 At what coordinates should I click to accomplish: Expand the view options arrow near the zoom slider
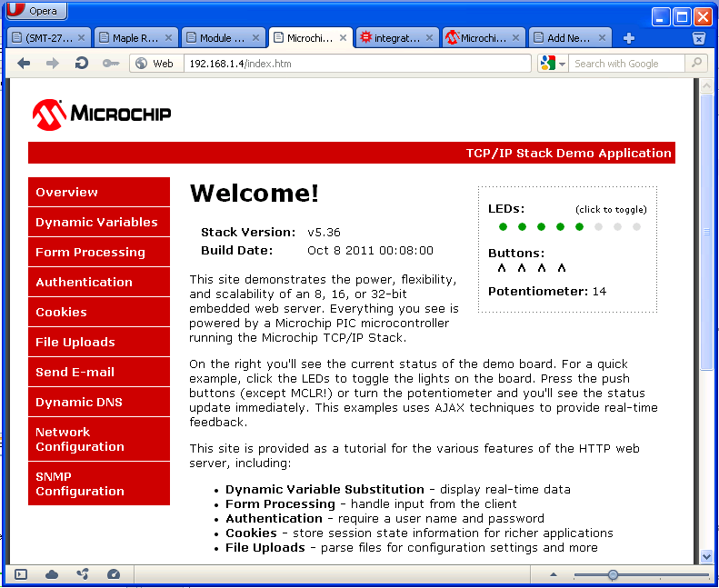tap(554, 574)
